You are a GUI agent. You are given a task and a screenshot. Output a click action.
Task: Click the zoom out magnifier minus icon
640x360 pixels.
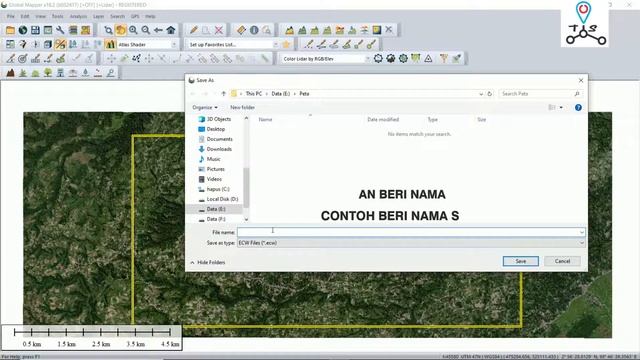coord(146,30)
